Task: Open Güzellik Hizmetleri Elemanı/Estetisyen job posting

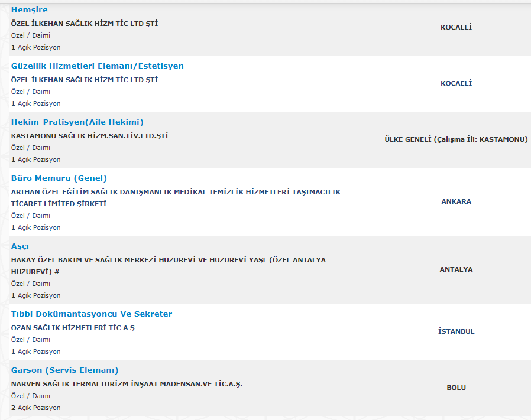Action: coord(98,66)
